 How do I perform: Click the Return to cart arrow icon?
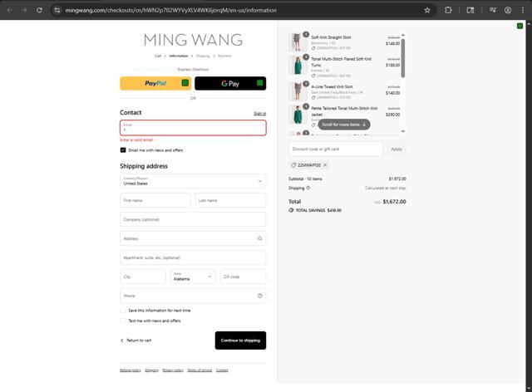[x=122, y=341]
